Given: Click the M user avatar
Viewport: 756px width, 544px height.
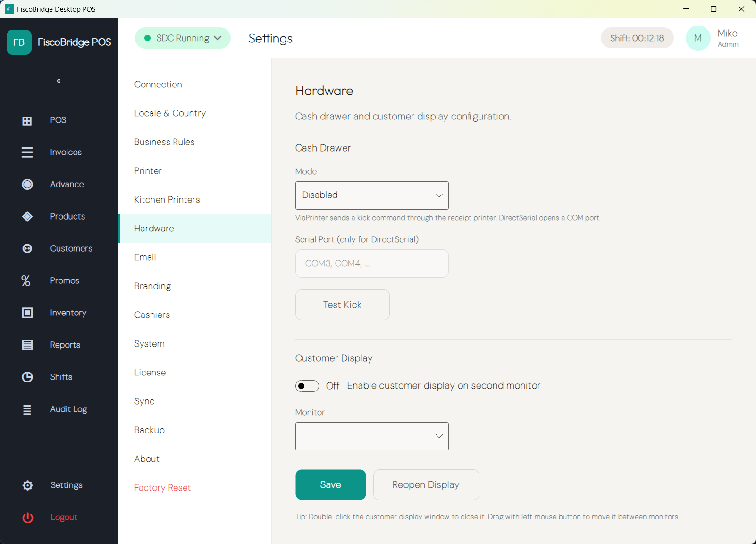Looking at the screenshot, I should tap(698, 38).
